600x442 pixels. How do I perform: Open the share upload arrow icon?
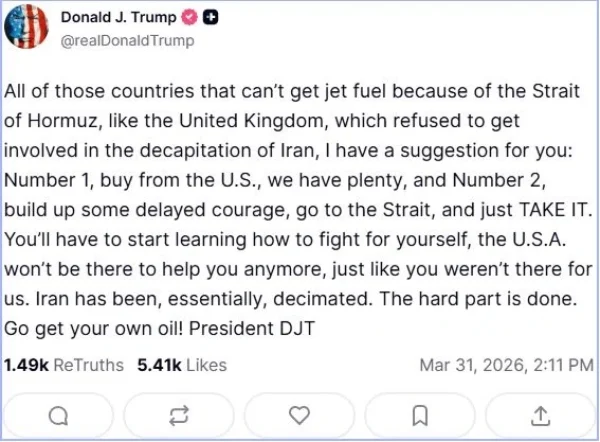(541, 413)
